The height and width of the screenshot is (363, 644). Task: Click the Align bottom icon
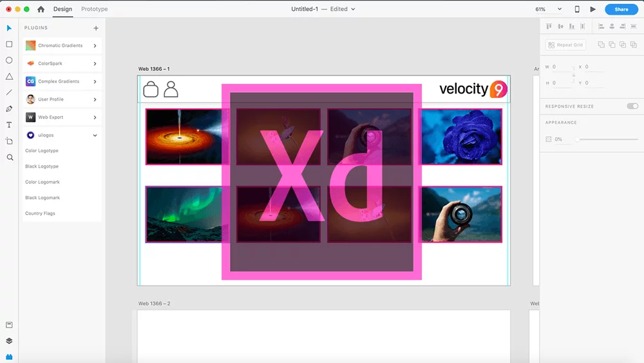coord(572,26)
